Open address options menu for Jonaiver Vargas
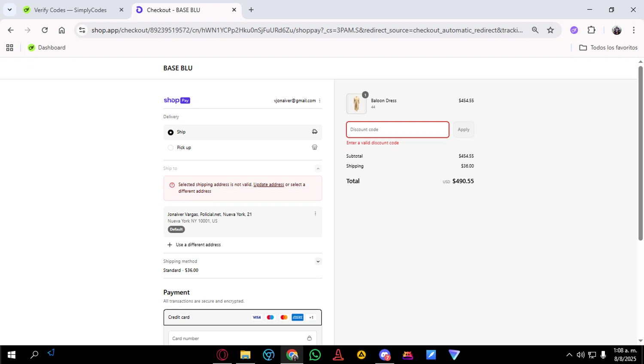 [315, 214]
